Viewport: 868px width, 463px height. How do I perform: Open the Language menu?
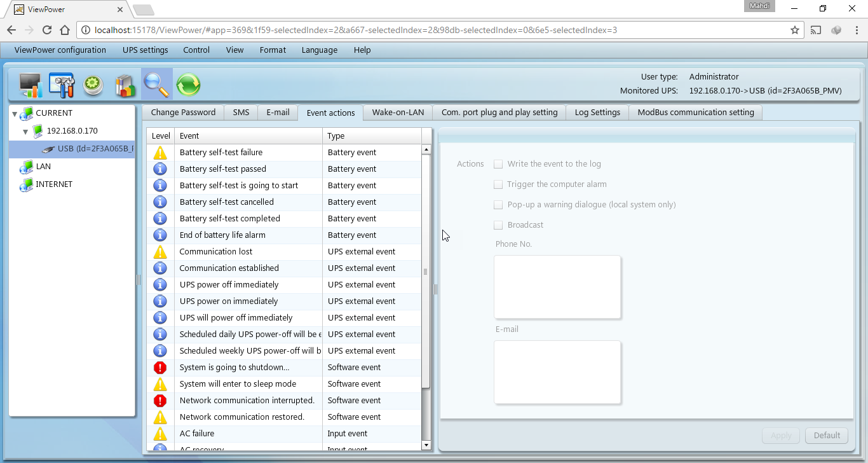click(x=320, y=50)
